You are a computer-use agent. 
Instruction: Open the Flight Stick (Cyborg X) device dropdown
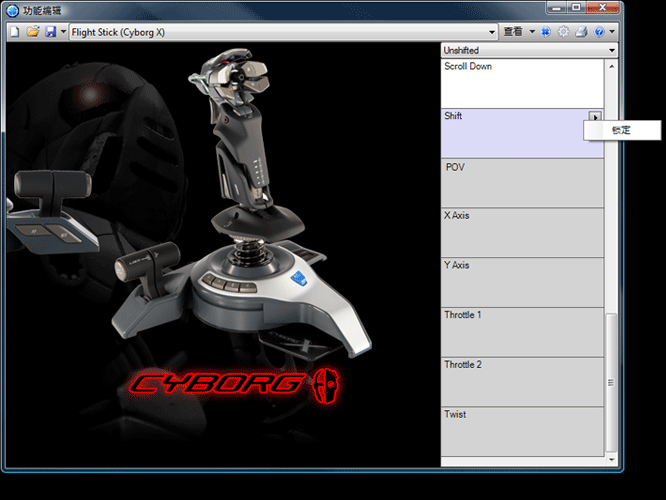(283, 32)
